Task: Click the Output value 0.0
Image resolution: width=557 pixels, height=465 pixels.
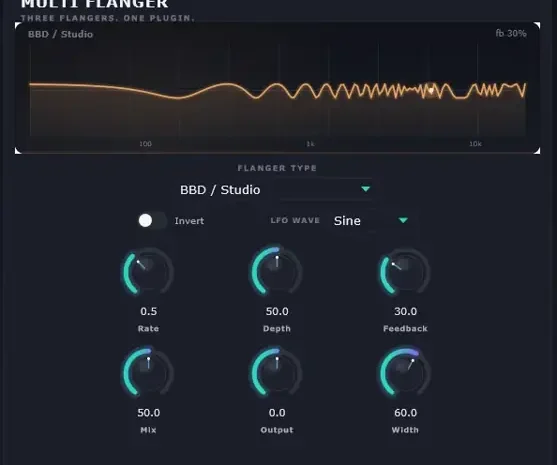Action: click(x=277, y=413)
